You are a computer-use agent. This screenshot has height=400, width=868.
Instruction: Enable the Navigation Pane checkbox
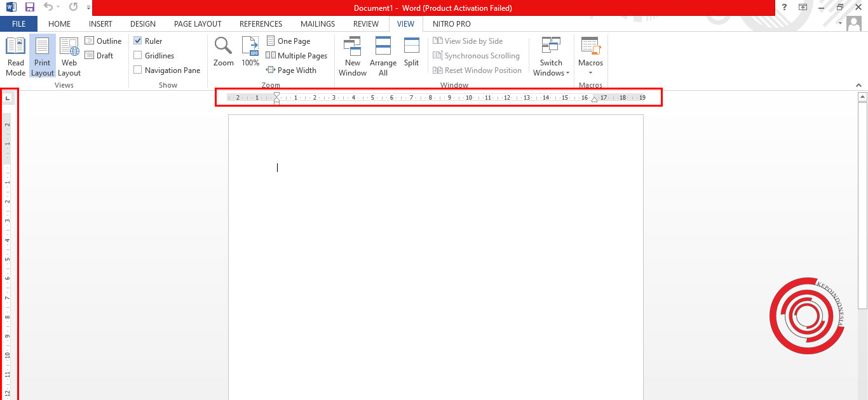[138, 70]
